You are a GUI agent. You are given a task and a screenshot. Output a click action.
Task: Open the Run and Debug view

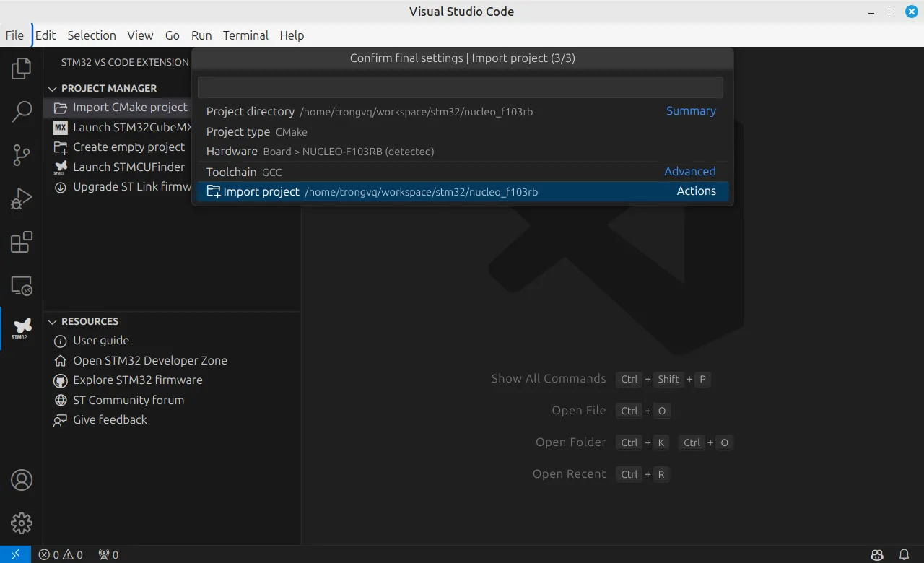22,198
